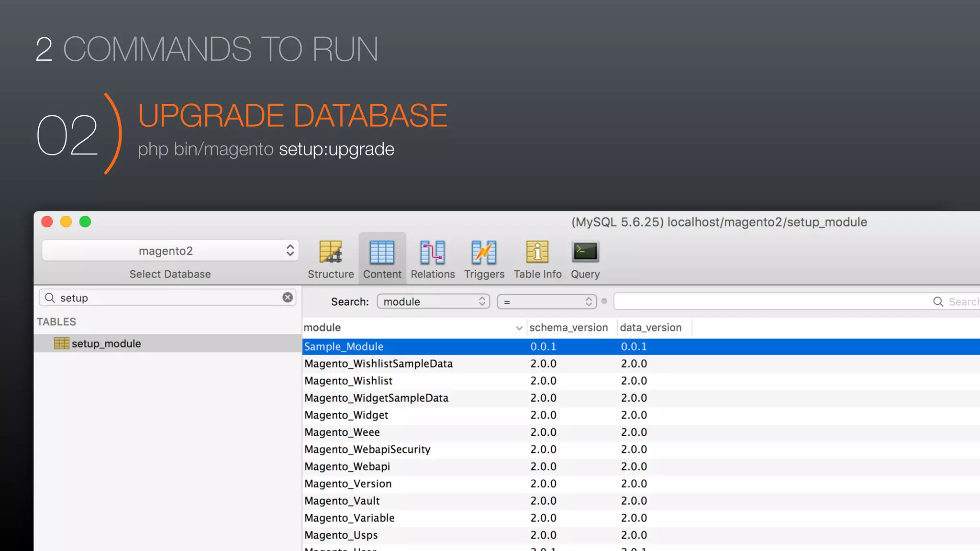Click the data_version column header
980x551 pixels.
pos(654,328)
